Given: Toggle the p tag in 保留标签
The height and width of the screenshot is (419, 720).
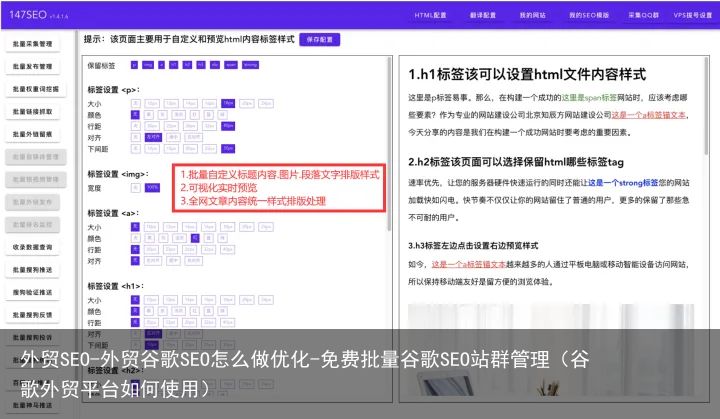Looking at the screenshot, I should 134,65.
